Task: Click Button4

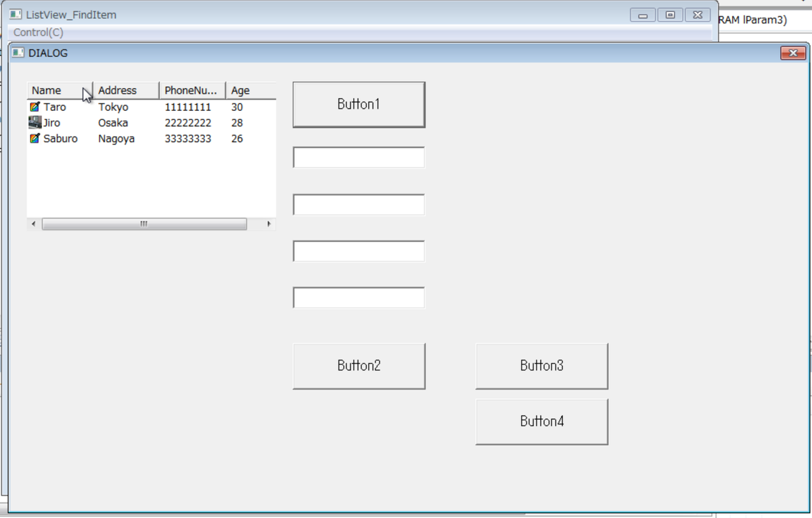Action: [x=541, y=421]
